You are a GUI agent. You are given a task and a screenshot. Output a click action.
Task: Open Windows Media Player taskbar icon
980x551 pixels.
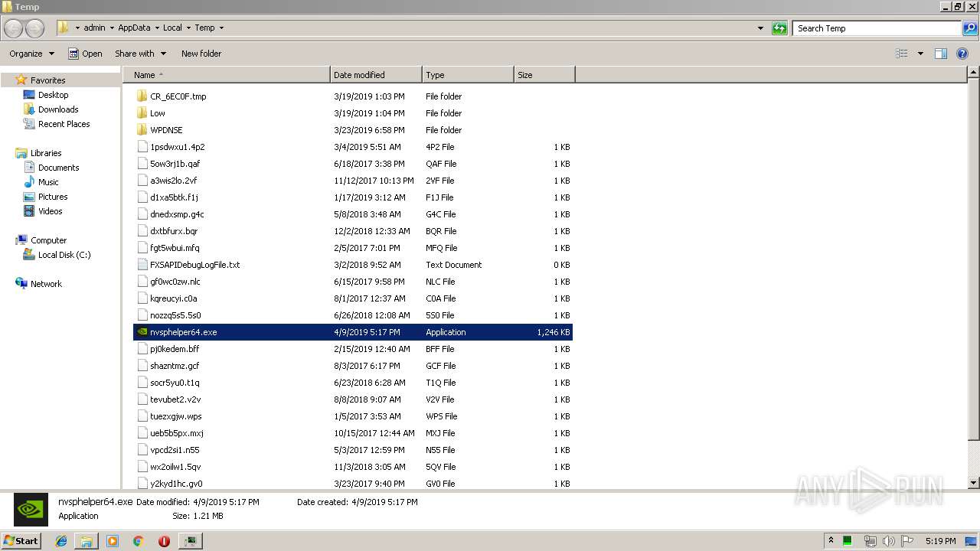coord(113,541)
